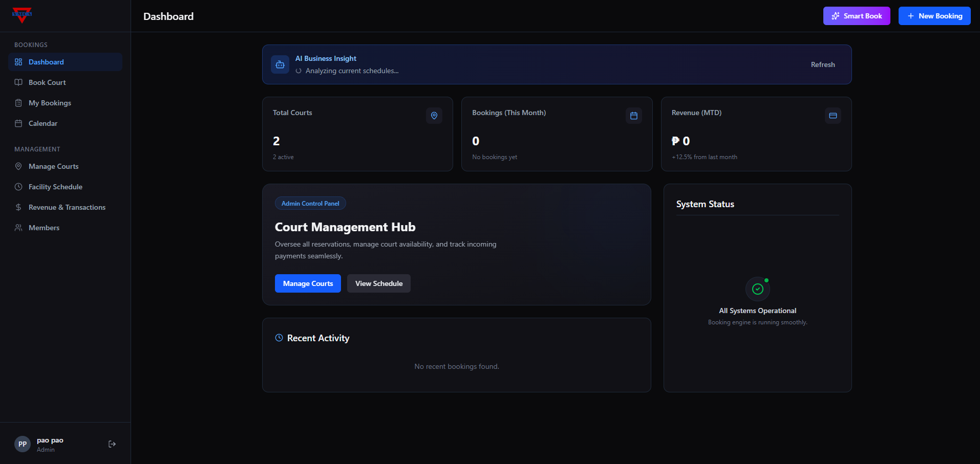Click the Admin Control Panel badge
980x464 pixels.
(x=310, y=203)
